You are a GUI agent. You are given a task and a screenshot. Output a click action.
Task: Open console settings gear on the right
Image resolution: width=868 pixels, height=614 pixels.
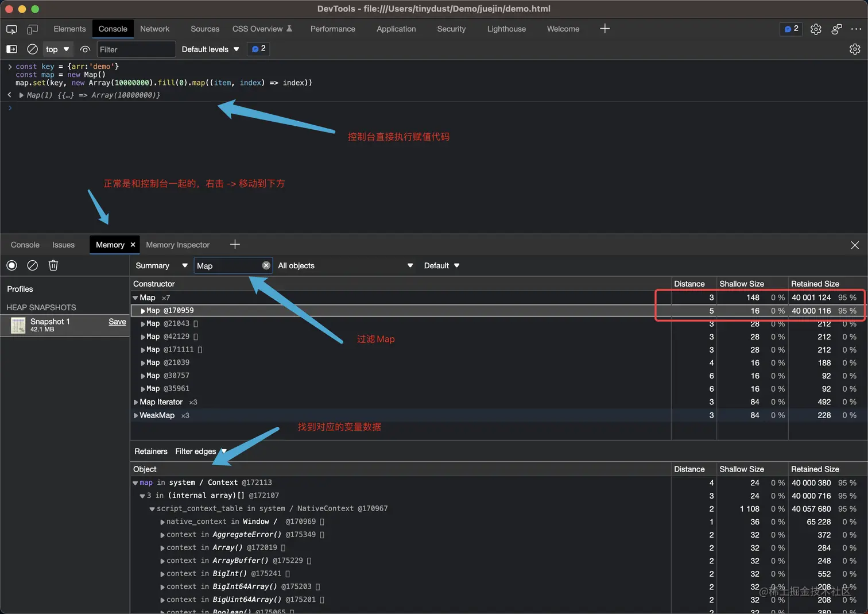[x=855, y=49]
